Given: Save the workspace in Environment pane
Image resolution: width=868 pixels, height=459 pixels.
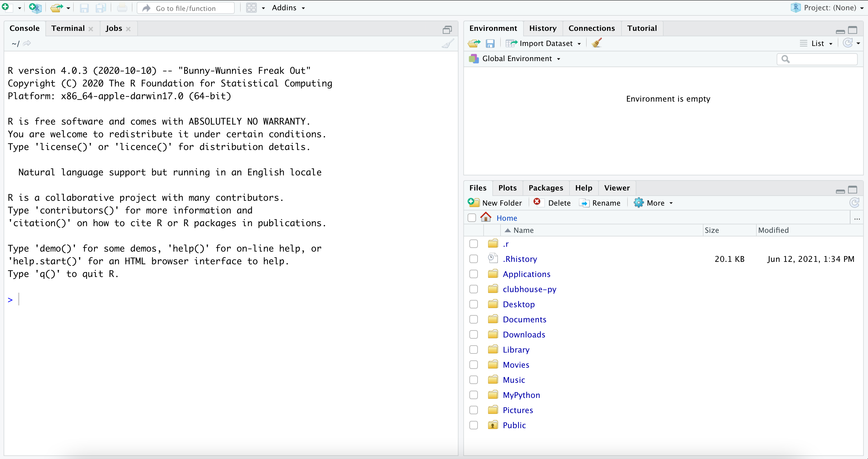Looking at the screenshot, I should pyautogui.click(x=490, y=43).
